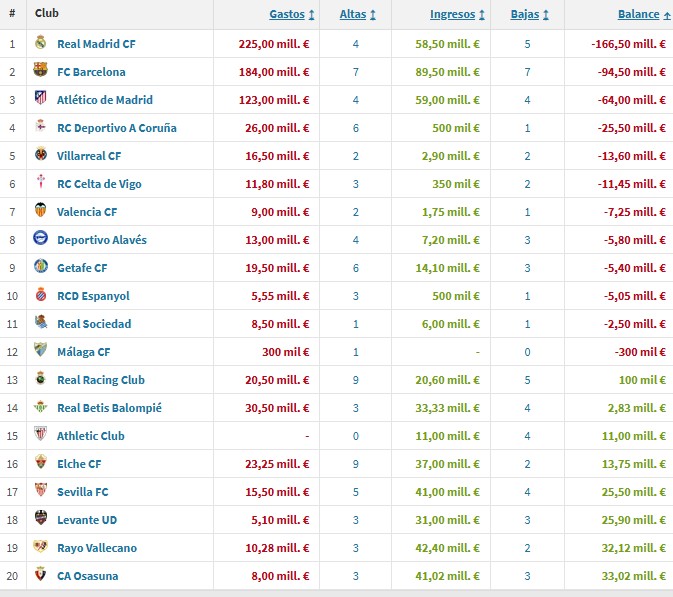Image resolution: width=673 pixels, height=597 pixels.
Task: Click the Atlético de Madrid crest icon
Action: 41,98
